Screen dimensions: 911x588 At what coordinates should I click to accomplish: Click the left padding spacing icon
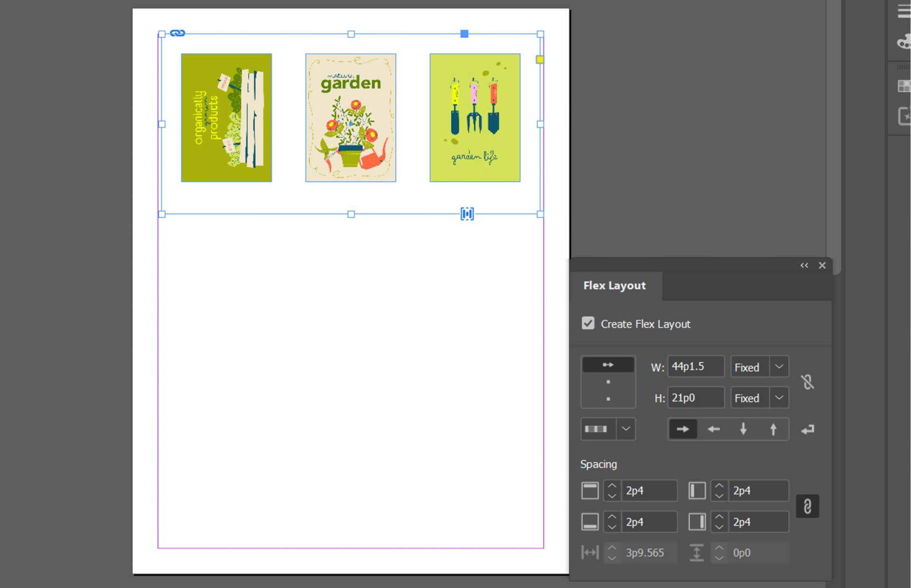(697, 490)
